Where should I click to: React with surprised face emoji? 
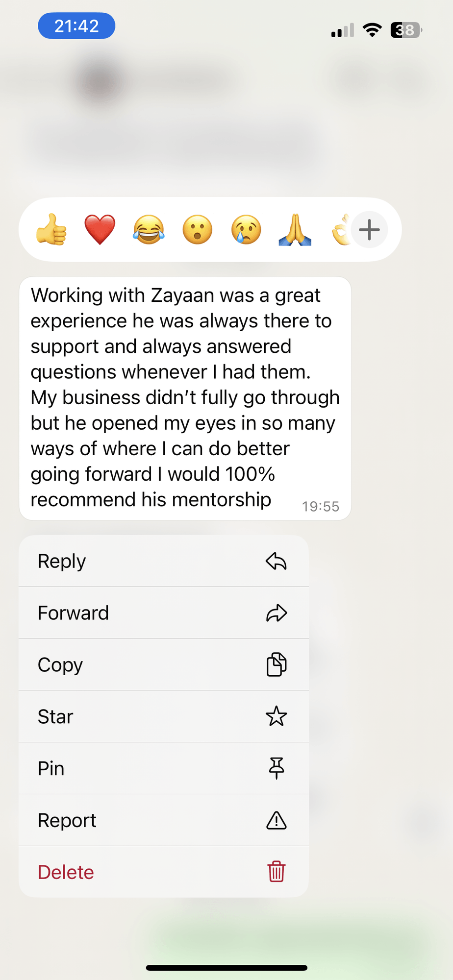[x=198, y=229]
